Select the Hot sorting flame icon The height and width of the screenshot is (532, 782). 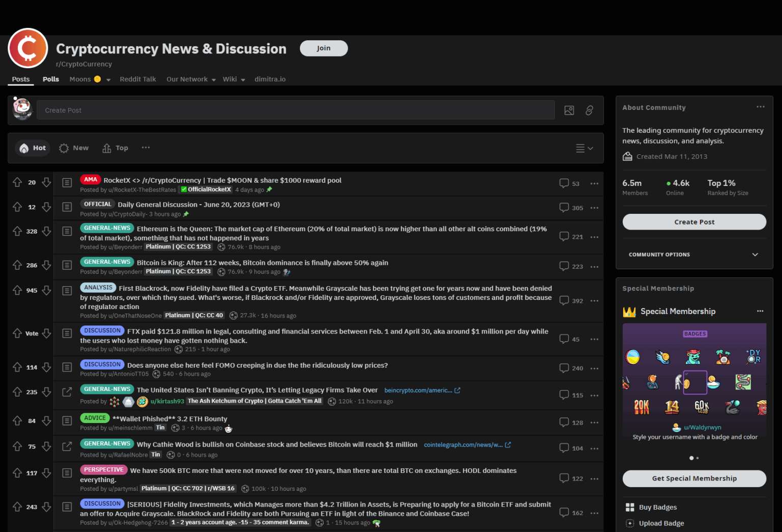tap(24, 148)
